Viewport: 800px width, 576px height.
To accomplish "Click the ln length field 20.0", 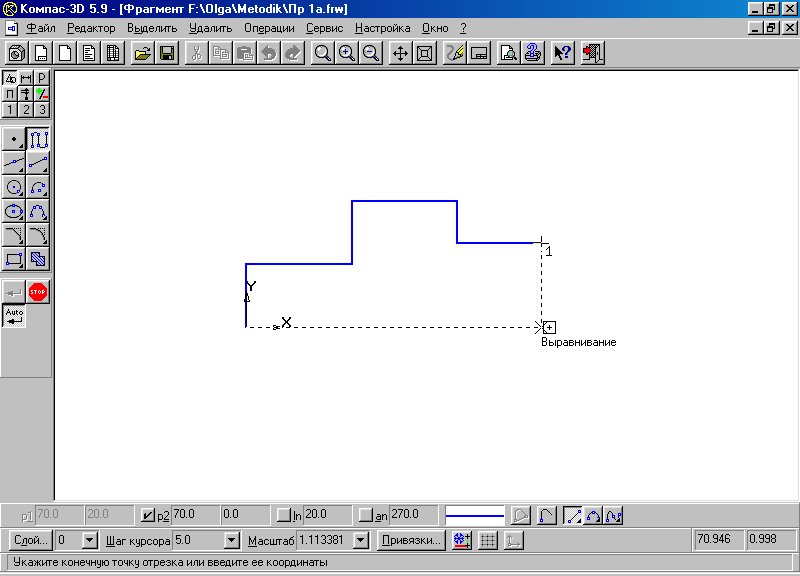I will [x=327, y=515].
